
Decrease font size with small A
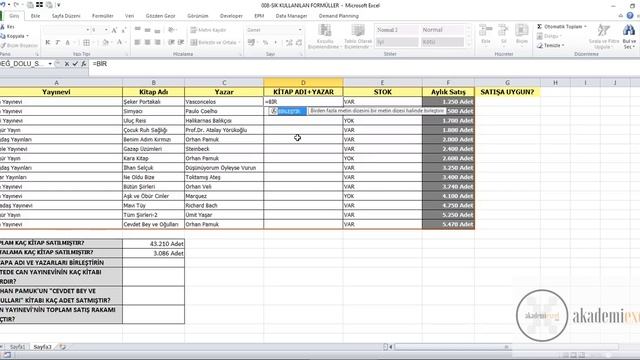point(124,30)
